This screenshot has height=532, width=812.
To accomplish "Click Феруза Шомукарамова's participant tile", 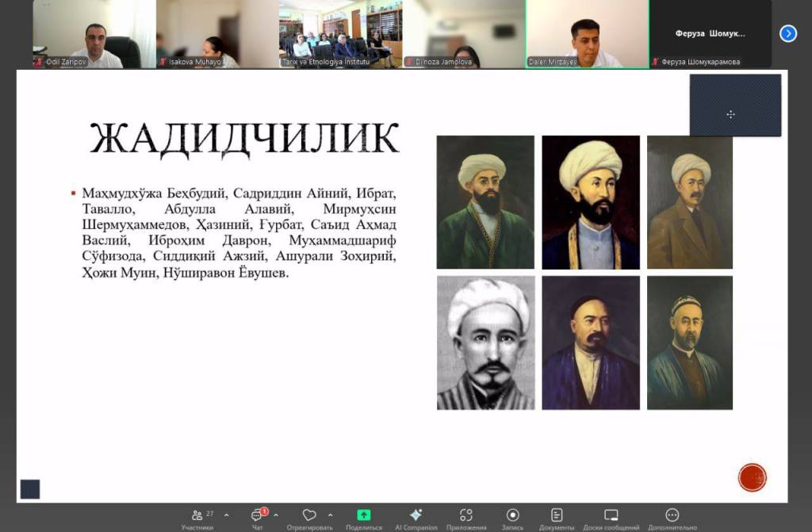I will [x=710, y=34].
